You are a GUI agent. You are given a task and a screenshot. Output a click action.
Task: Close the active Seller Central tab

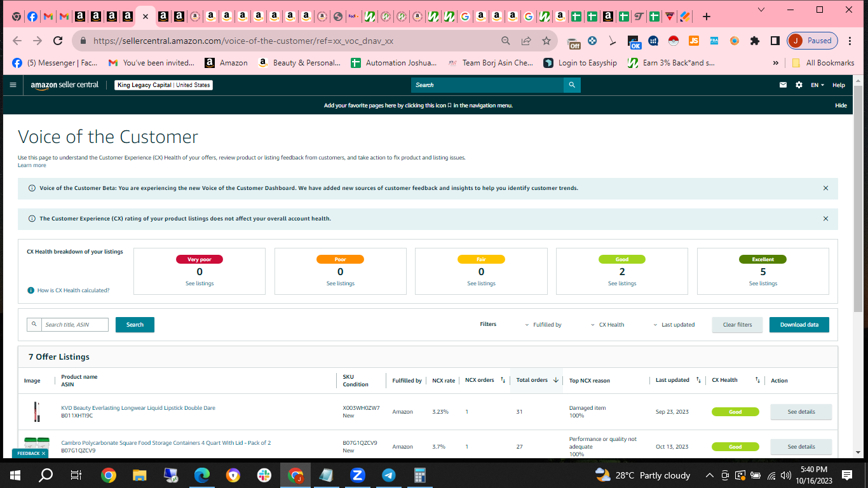tap(146, 17)
